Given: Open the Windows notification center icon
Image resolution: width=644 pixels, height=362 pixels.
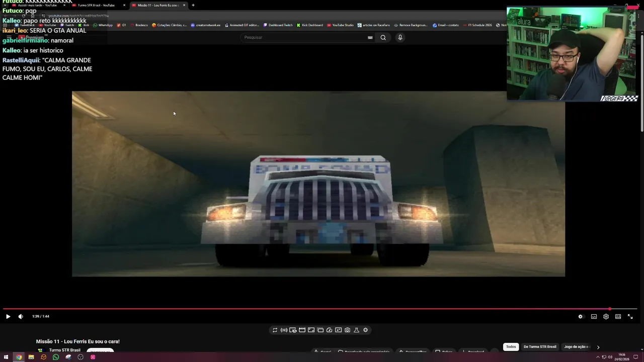Looking at the screenshot, I should click(x=636, y=357).
